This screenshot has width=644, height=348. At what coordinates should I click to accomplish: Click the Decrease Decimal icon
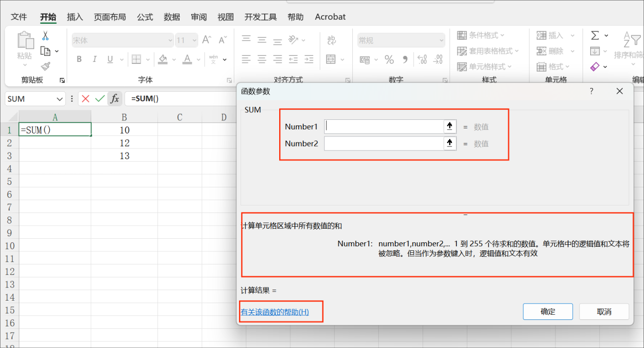point(438,59)
